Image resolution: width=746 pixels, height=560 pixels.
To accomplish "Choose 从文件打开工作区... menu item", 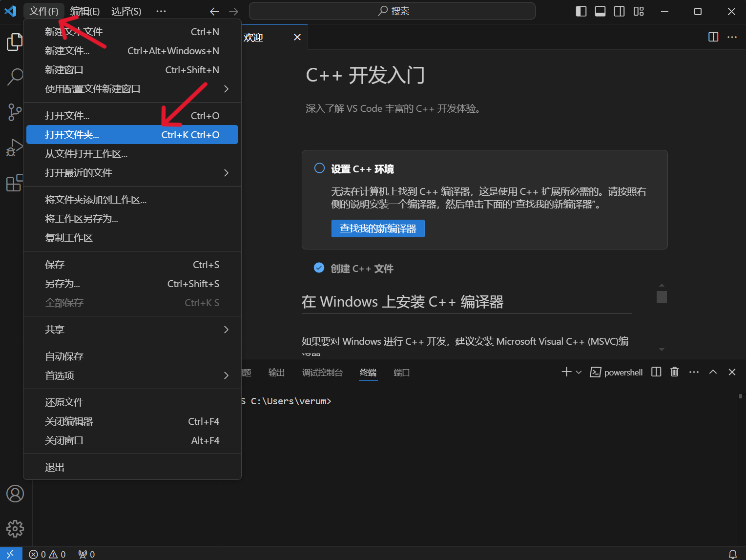I will tap(132, 154).
